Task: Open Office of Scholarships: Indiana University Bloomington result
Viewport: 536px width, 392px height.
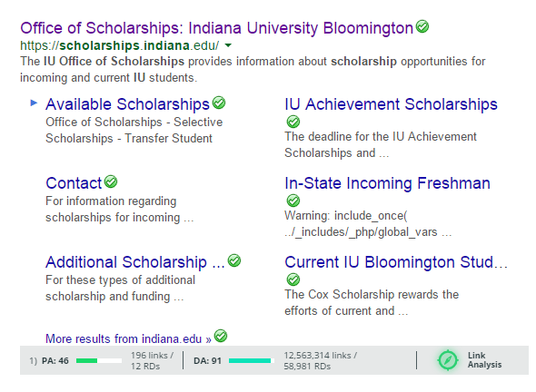Action: [217, 28]
